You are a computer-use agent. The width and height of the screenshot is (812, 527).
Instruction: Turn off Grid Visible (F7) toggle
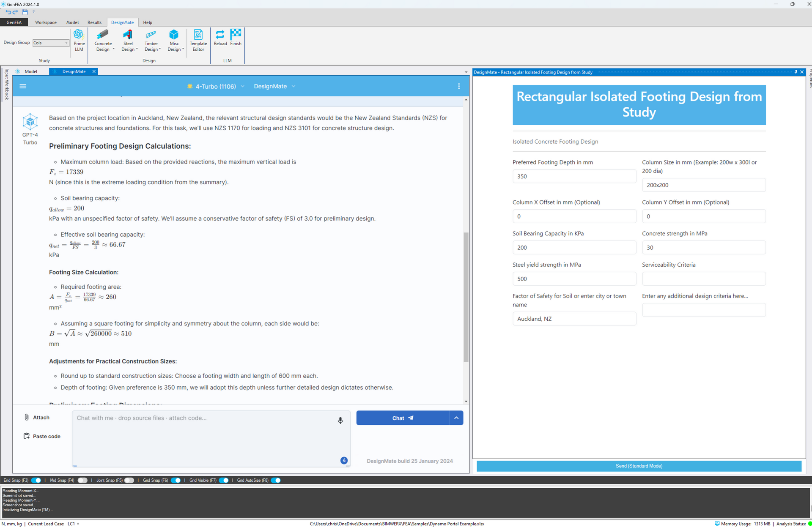pyautogui.click(x=224, y=480)
